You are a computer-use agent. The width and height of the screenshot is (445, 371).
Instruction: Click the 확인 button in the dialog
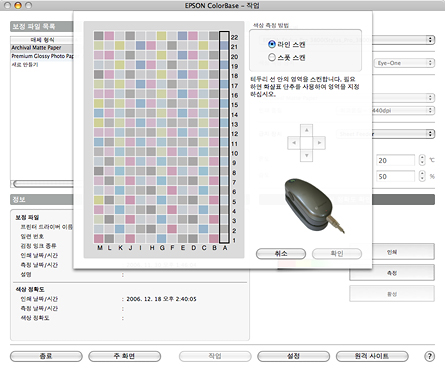coord(337,254)
